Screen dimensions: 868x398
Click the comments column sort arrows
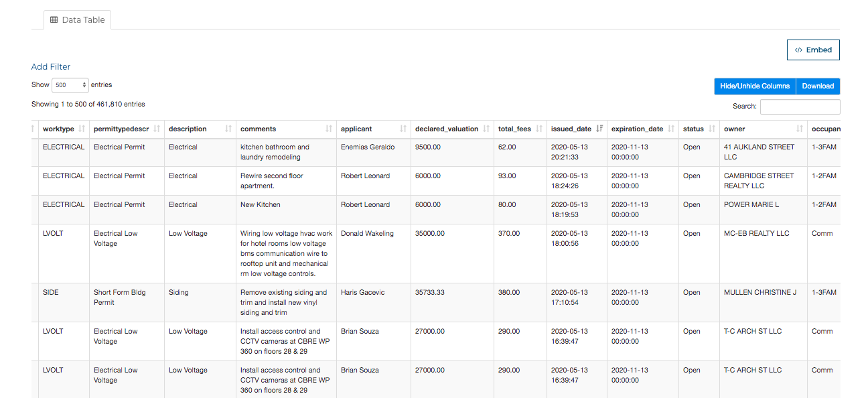coord(329,129)
